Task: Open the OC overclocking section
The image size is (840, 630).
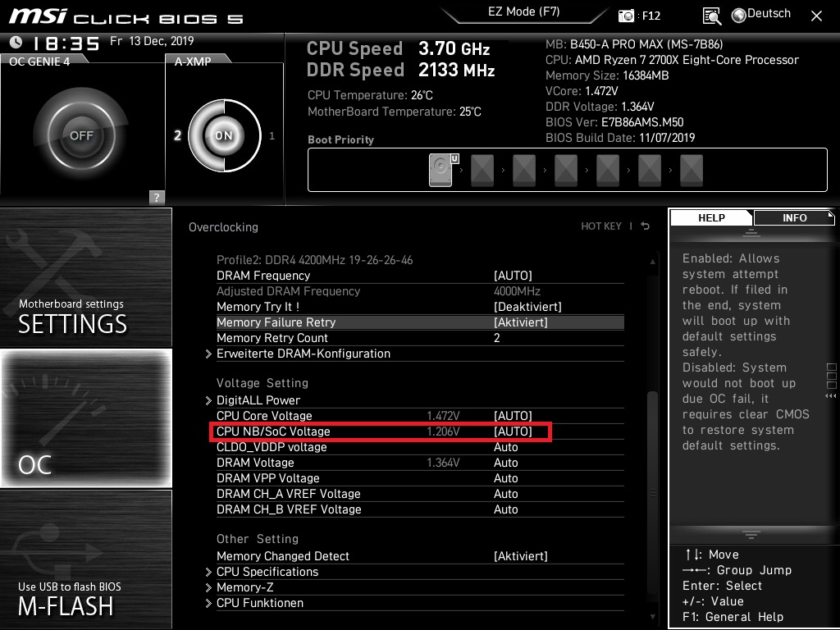Action: coord(86,418)
